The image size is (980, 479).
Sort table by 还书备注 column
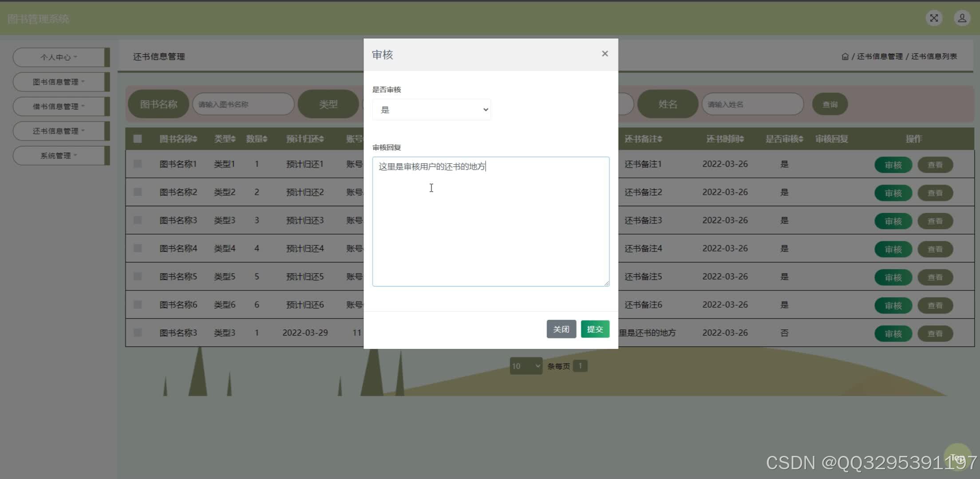(x=643, y=139)
